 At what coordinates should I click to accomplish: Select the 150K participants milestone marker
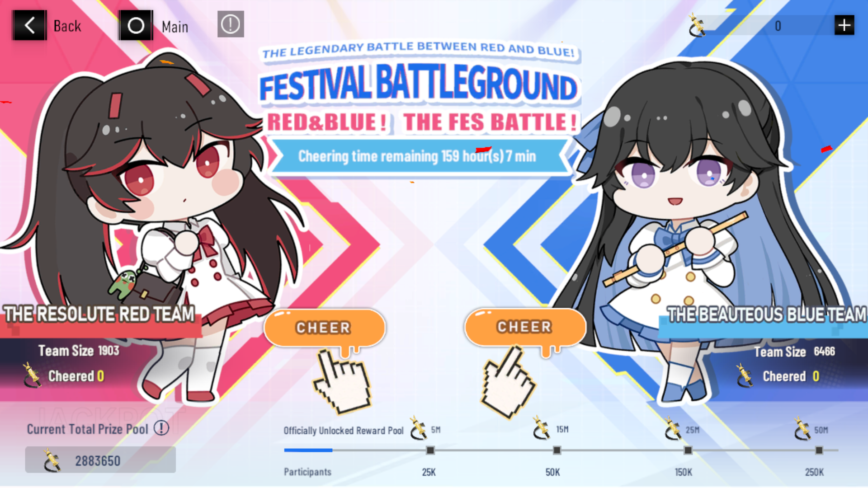tap(688, 450)
